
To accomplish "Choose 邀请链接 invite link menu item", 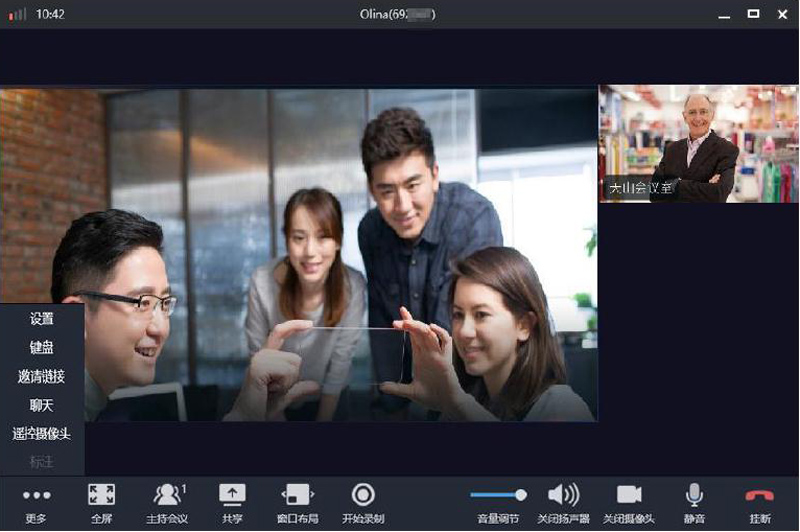I will tap(41, 376).
